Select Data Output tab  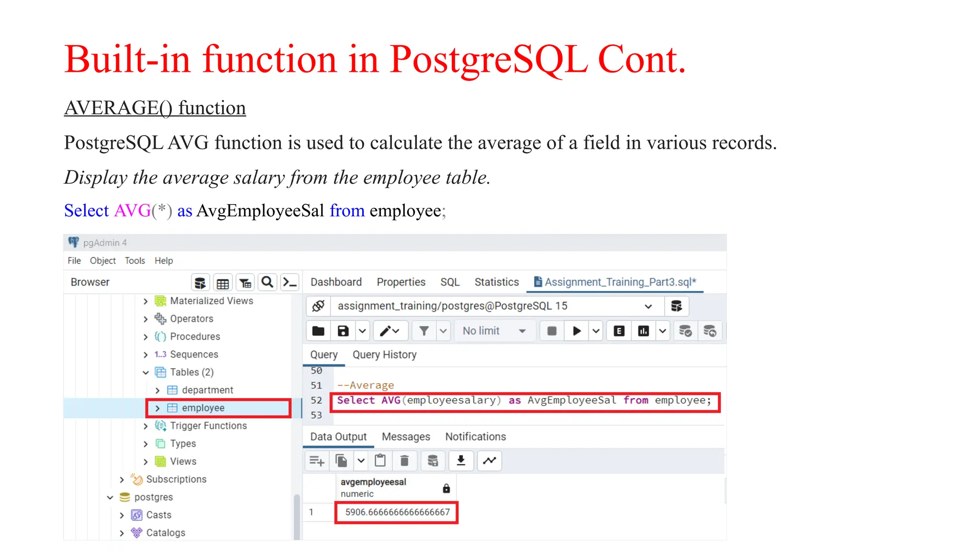coord(338,437)
